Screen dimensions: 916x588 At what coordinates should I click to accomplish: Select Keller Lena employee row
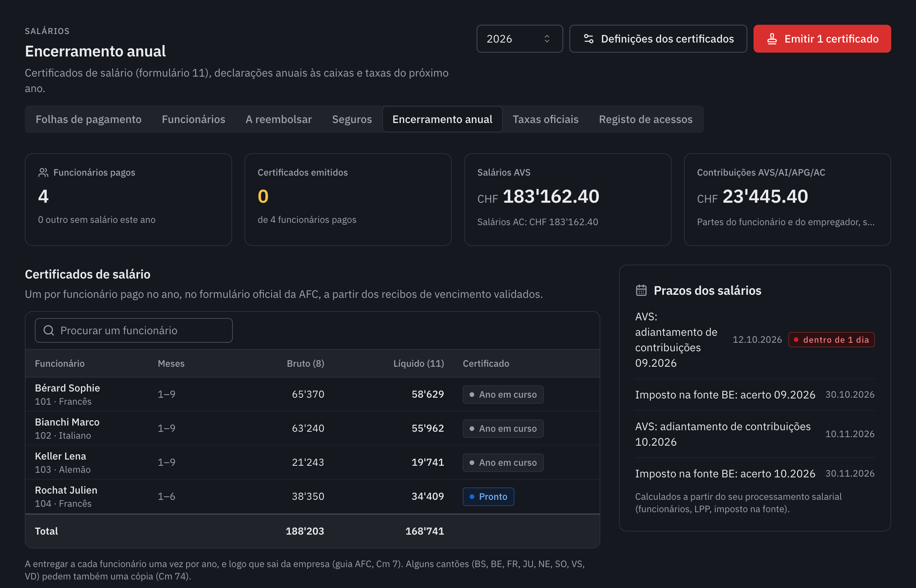click(x=313, y=462)
